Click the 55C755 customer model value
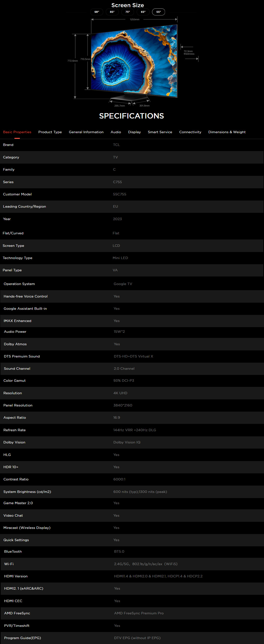 (x=120, y=194)
